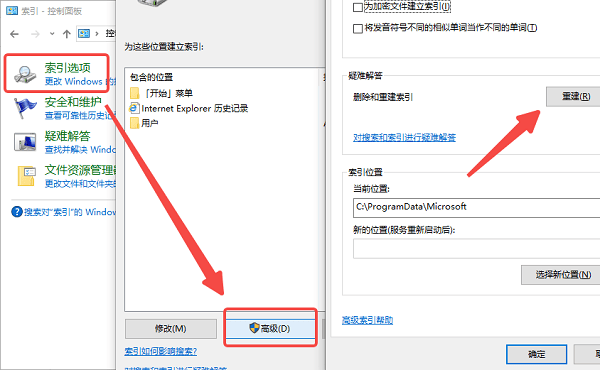
Task: Click the 新的位置 input field
Action: click(x=476, y=249)
